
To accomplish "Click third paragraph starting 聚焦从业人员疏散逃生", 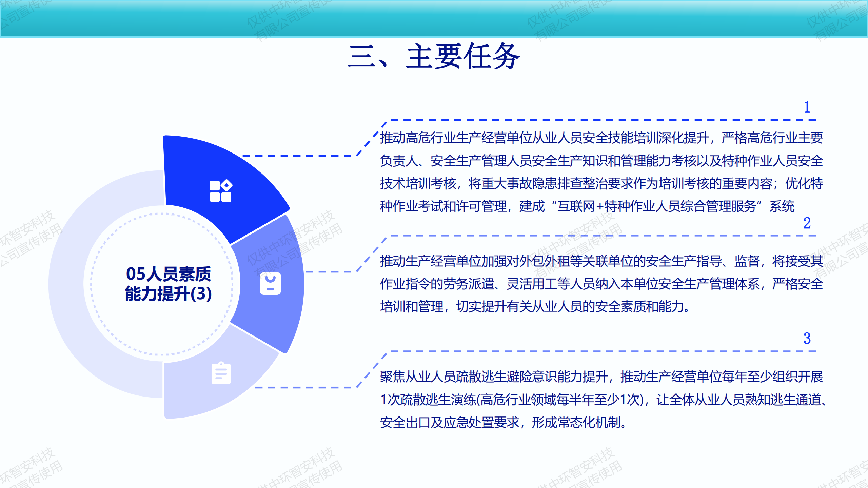I will click(x=601, y=400).
